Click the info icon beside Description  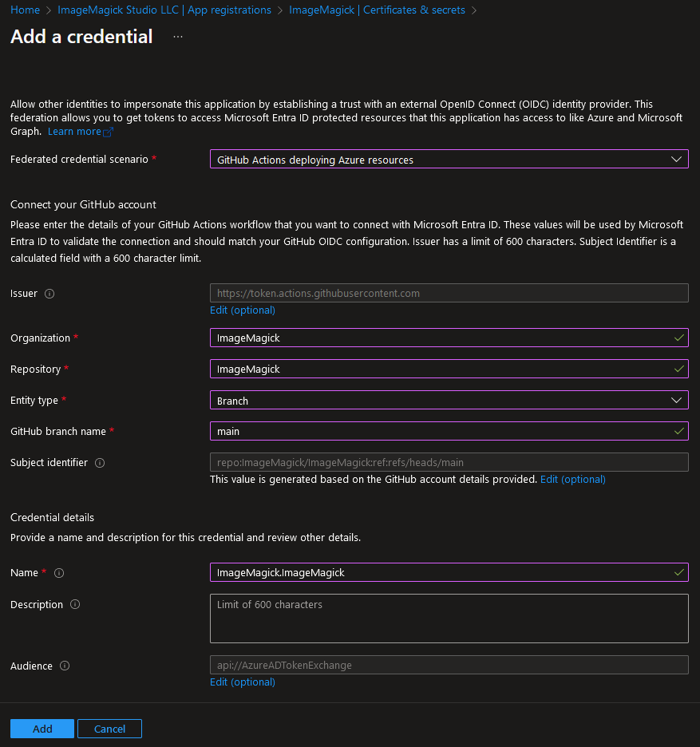(x=75, y=604)
